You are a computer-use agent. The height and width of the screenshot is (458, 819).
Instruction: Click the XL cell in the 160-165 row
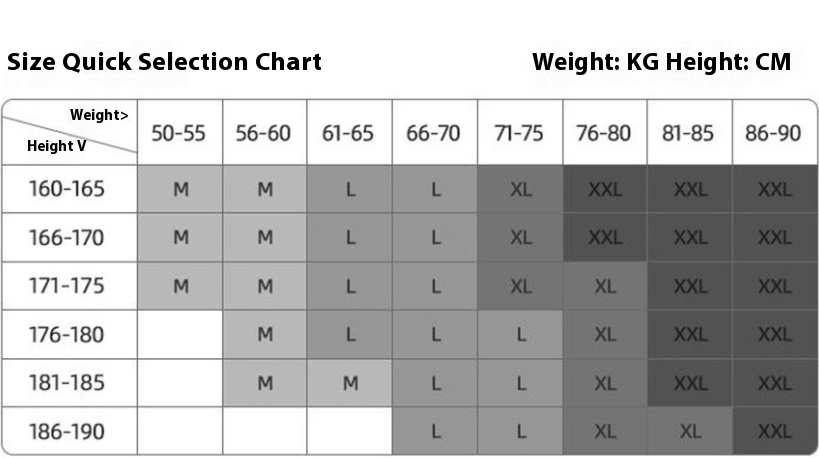coord(520,189)
